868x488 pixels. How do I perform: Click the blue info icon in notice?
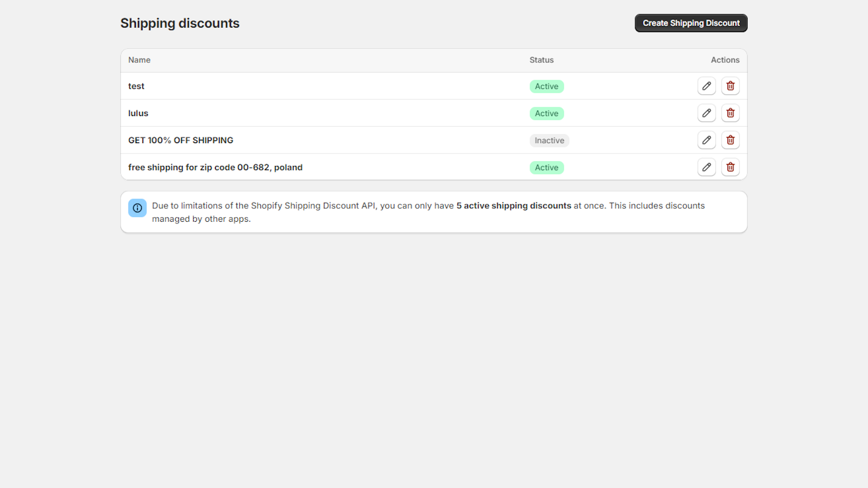click(137, 208)
